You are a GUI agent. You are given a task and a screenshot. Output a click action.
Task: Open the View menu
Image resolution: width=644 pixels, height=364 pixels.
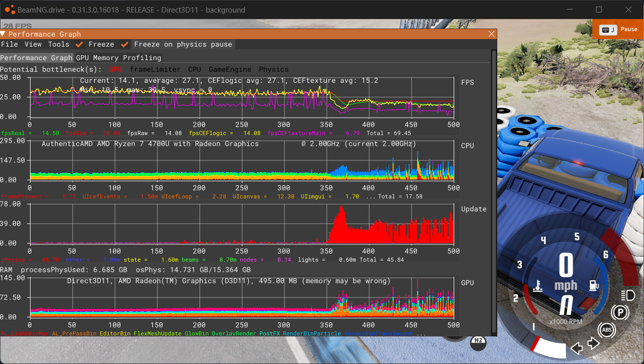[x=33, y=44]
